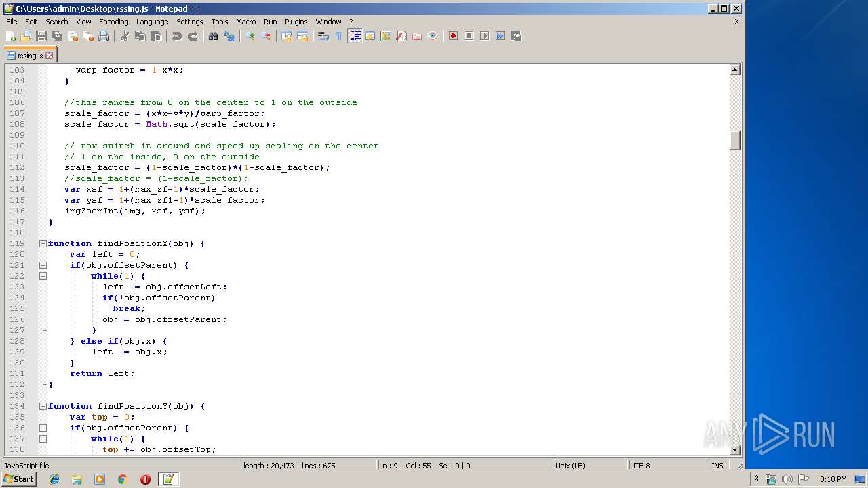Undo the last action from the toolbar
Screen dimensions: 868x488
[x=177, y=36]
